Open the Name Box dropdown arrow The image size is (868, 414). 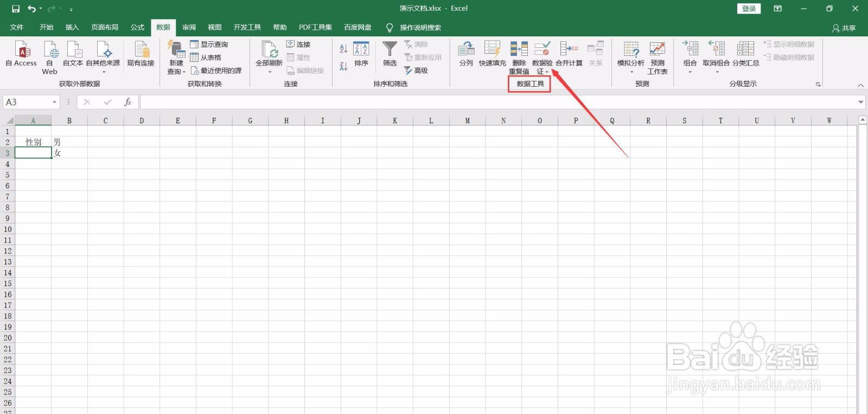click(x=54, y=102)
